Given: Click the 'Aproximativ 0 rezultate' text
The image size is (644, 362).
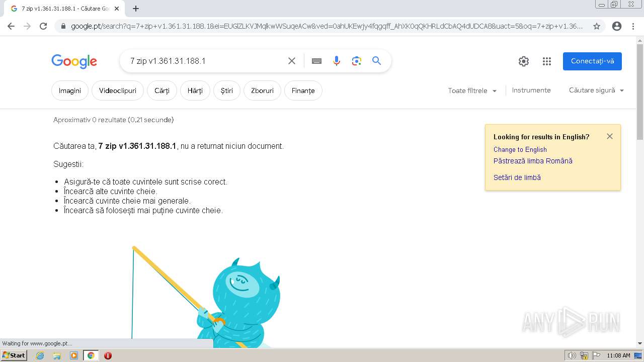Looking at the screenshot, I should point(114,120).
